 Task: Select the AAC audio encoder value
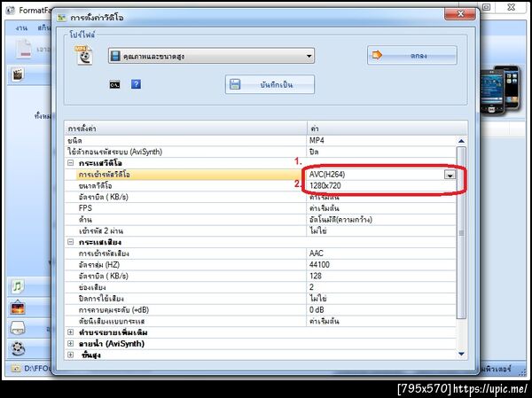pyautogui.click(x=381, y=254)
